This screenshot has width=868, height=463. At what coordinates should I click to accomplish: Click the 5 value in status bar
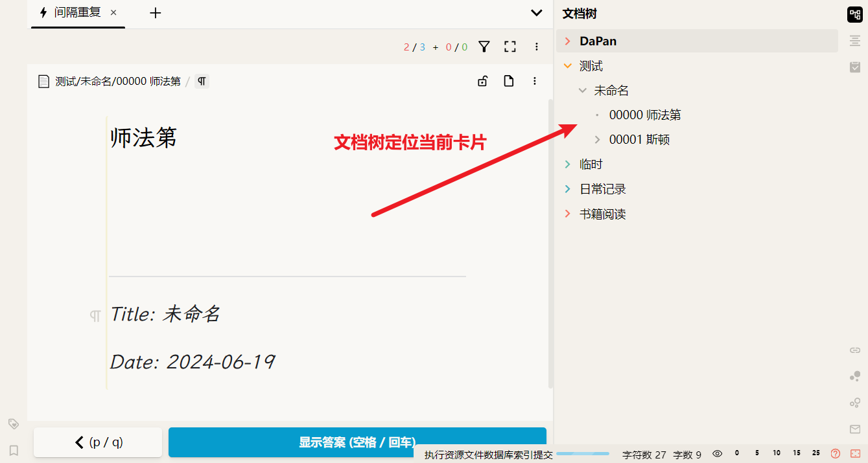click(757, 453)
